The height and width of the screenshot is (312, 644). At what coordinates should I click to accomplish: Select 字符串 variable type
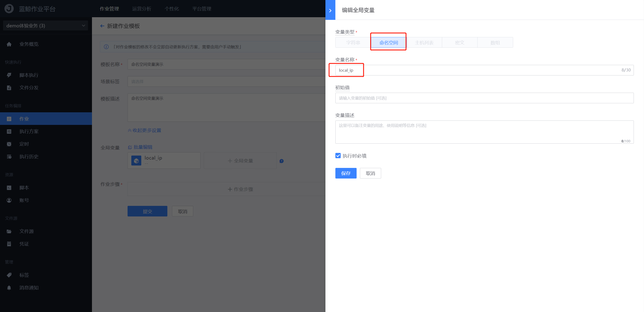(353, 43)
